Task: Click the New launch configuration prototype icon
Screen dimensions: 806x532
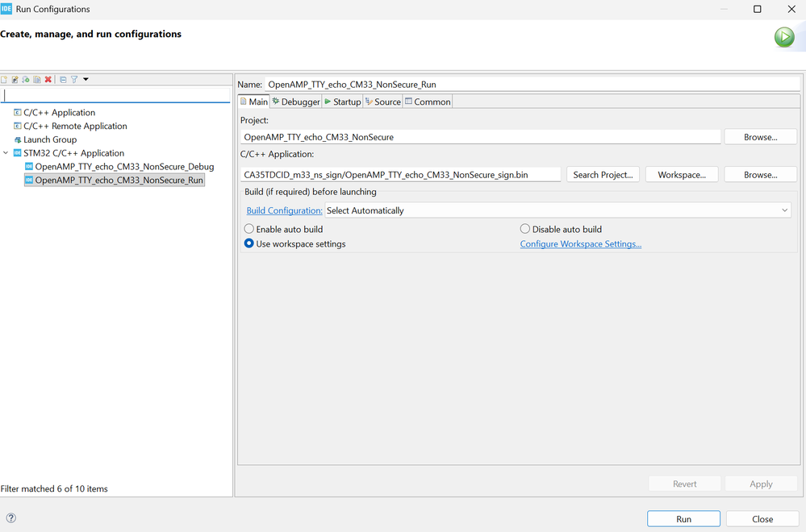Action: coord(15,80)
